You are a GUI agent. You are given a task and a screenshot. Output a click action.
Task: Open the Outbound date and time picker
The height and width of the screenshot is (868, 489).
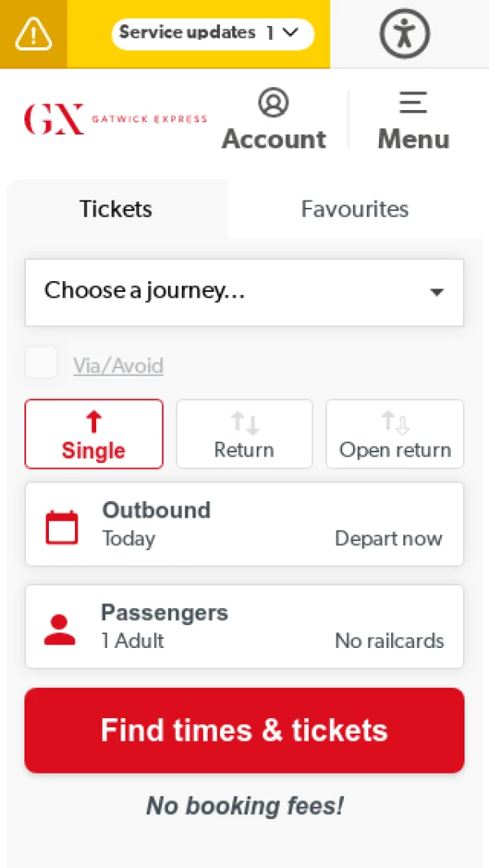244,524
